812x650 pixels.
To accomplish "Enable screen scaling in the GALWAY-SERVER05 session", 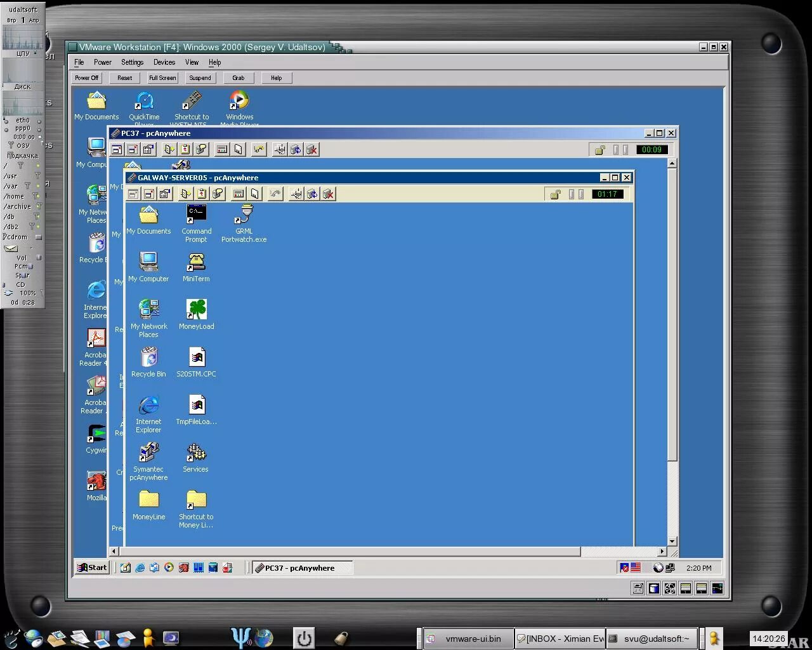I will 147,194.
